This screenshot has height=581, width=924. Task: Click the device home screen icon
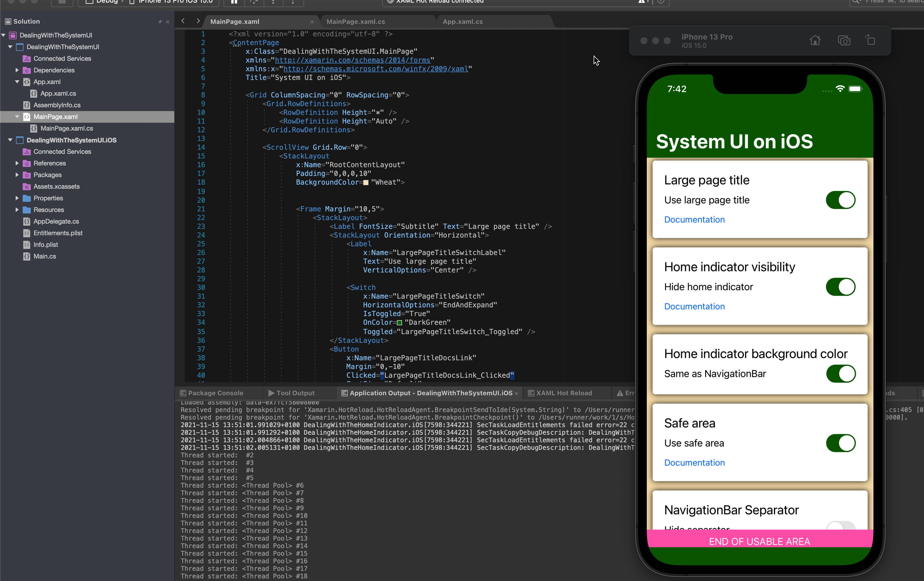tap(814, 41)
